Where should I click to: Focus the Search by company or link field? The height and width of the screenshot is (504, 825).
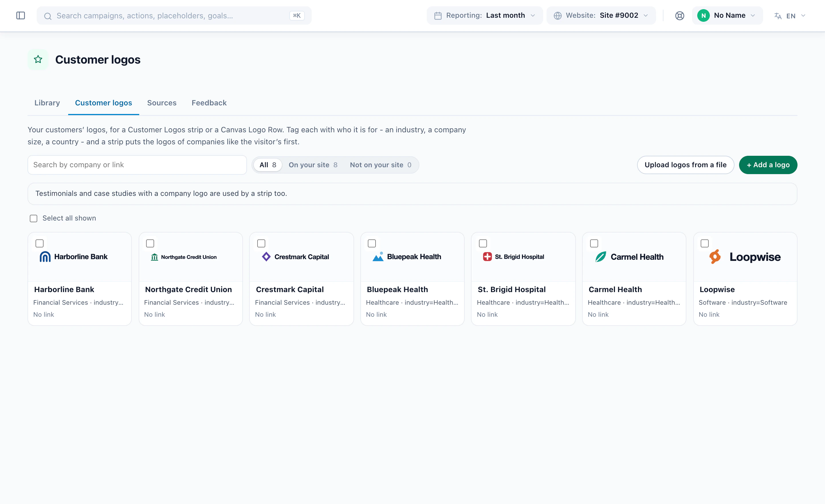coord(137,165)
